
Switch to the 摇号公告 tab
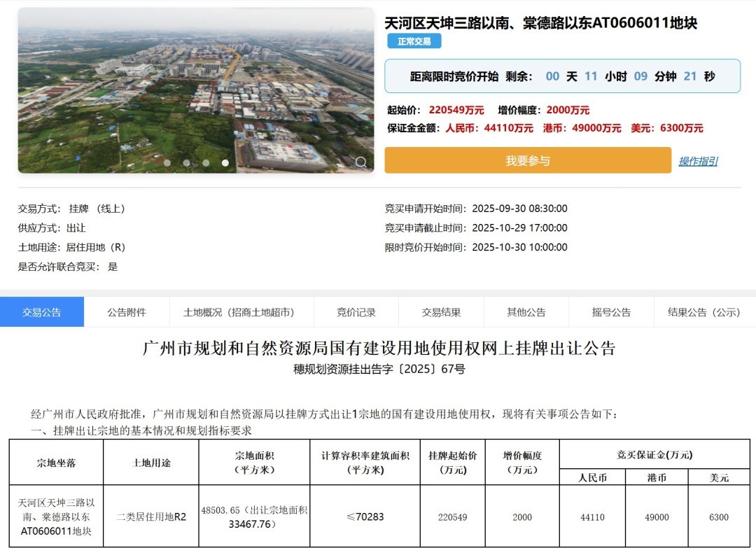[611, 312]
